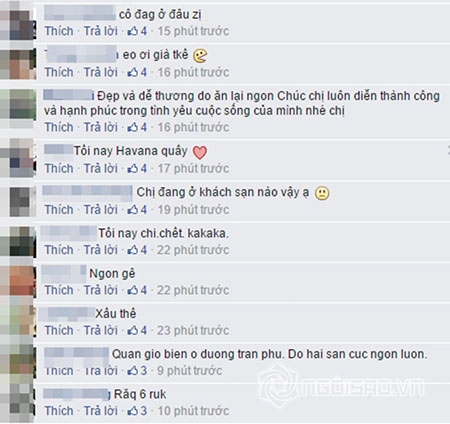The width and height of the screenshot is (450, 424).
Task: Click thumbs-up icon on 'Tối nay Havana quẩy' comment
Action: (133, 169)
